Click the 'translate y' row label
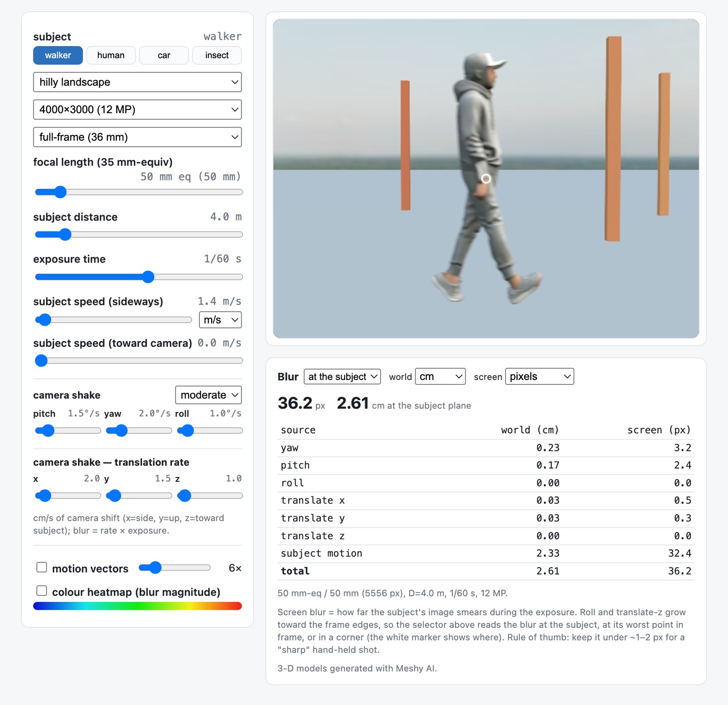The image size is (728, 705). pyautogui.click(x=313, y=518)
